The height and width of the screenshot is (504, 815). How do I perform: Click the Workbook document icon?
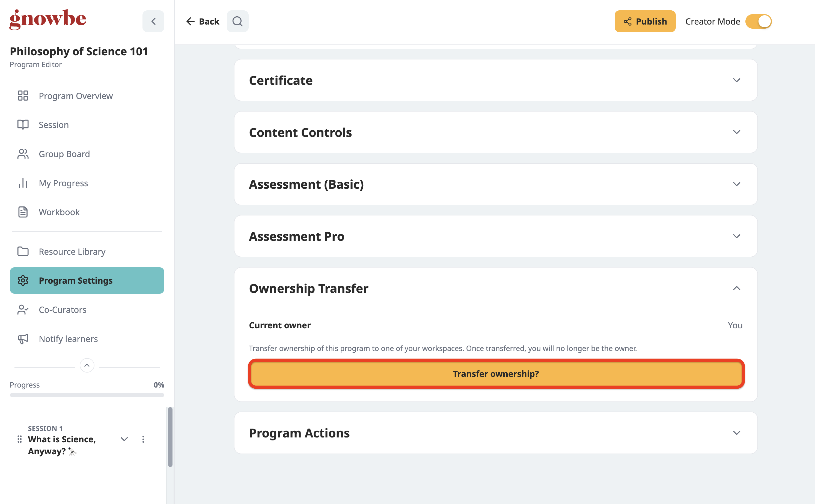coord(23,212)
